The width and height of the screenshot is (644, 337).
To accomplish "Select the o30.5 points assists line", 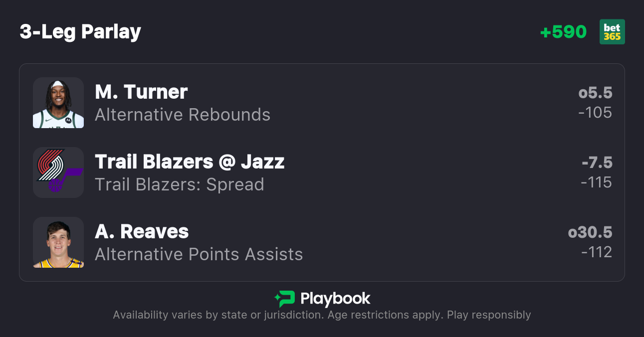I will [x=590, y=233].
